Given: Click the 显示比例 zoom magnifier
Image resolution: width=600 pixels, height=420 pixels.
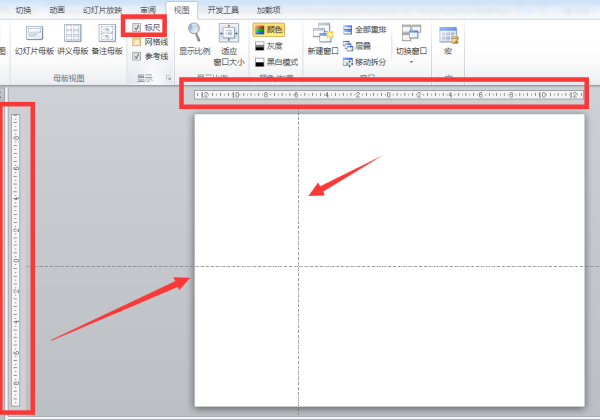Looking at the screenshot, I should click(x=194, y=39).
